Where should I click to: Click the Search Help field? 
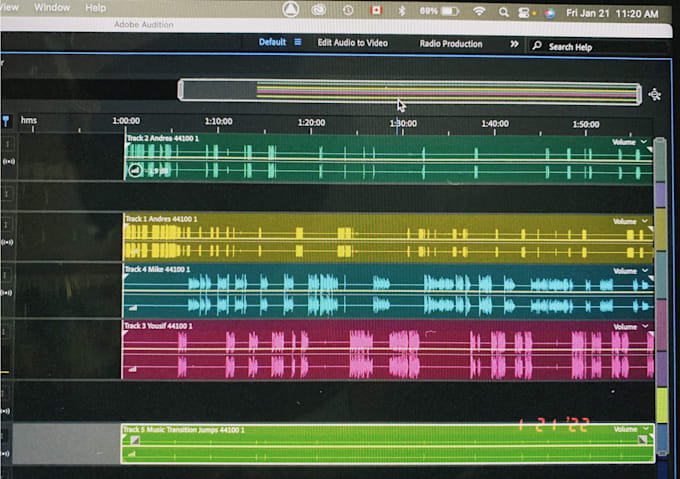coord(598,47)
